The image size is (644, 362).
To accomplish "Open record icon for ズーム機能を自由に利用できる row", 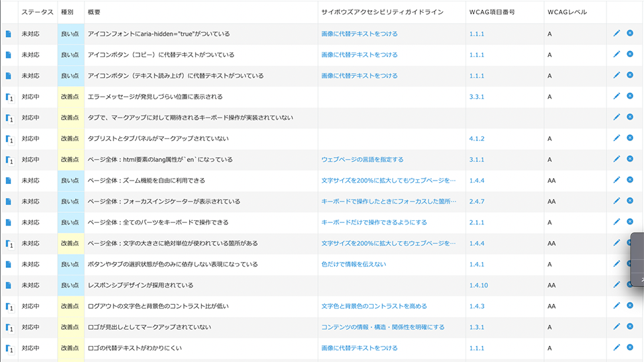I will point(8,181).
